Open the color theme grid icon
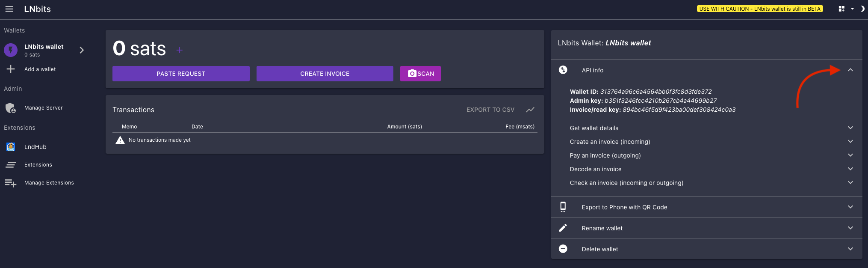 [x=841, y=9]
